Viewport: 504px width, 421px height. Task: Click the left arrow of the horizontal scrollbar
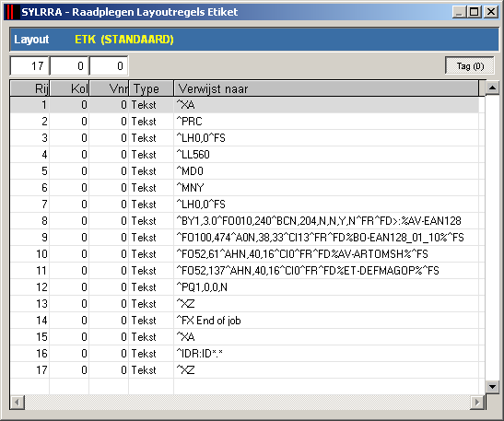tap(18, 403)
